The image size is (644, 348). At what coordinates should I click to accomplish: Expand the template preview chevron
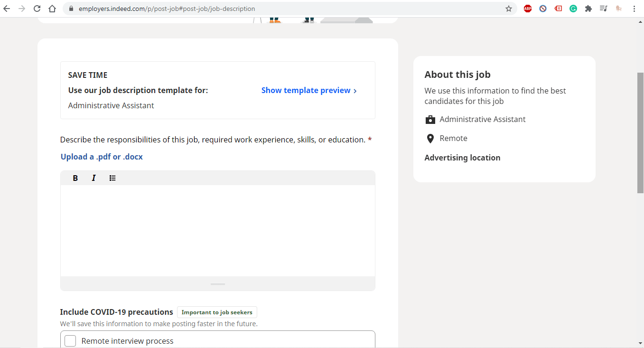(x=355, y=90)
